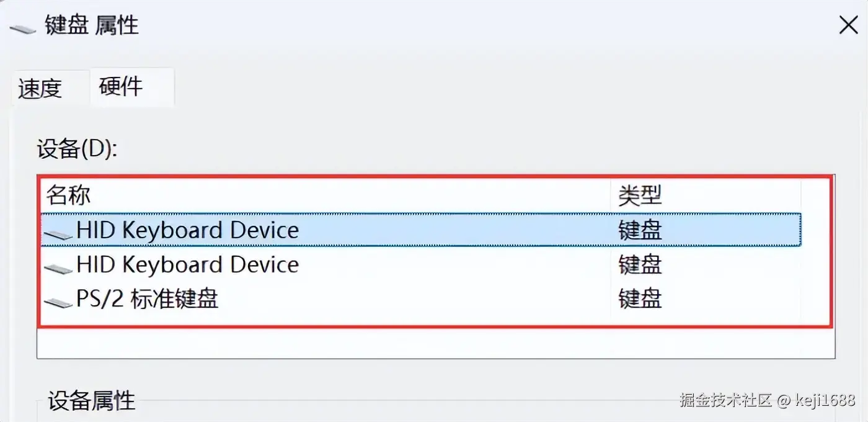Click the icon of the highlighted HID Keyboard Device

(59, 233)
